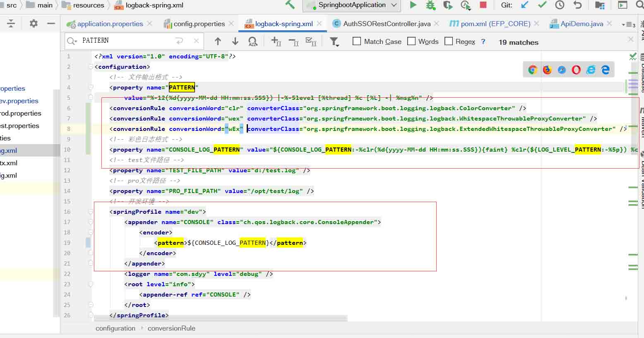
Task: Open in Chrome browser icon
Action: 533,70
